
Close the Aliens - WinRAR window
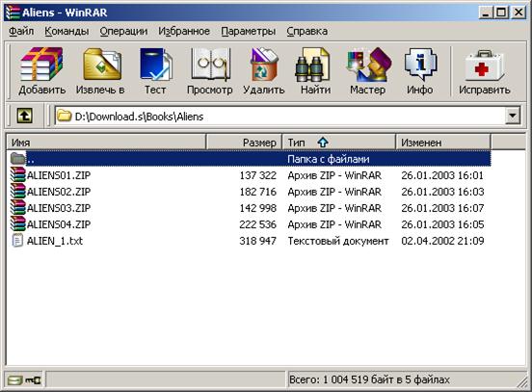(519, 13)
